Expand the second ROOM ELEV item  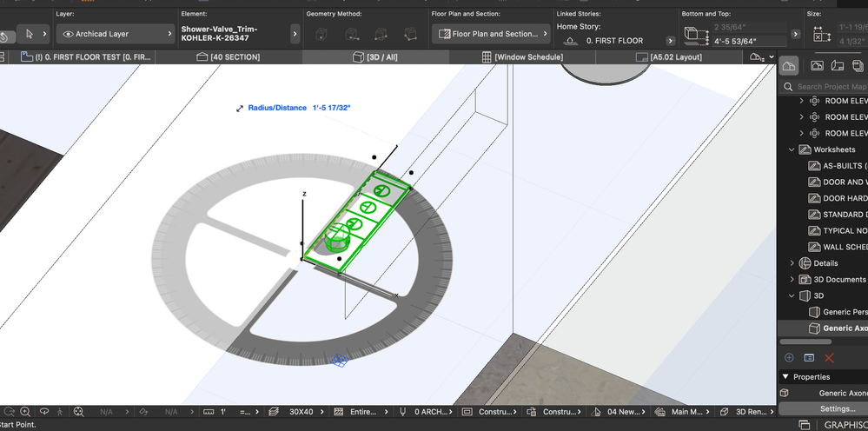(x=801, y=117)
